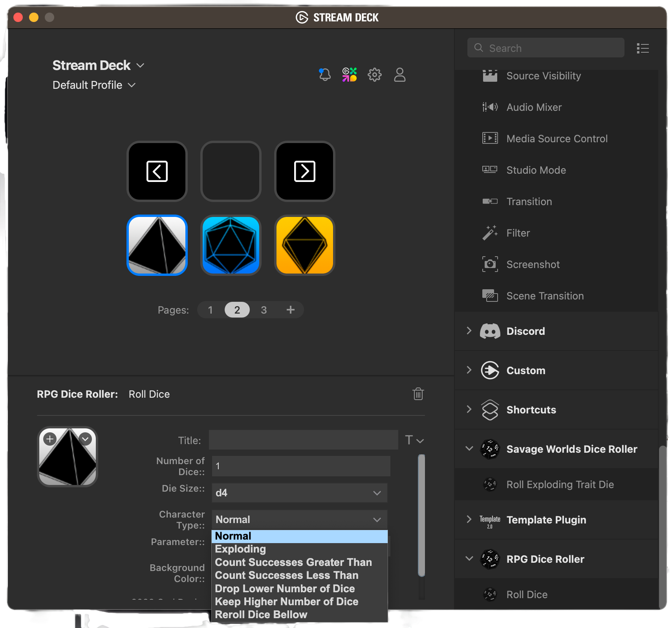This screenshot has width=672, height=628.
Task: Choose the Transition action
Action: click(556, 202)
